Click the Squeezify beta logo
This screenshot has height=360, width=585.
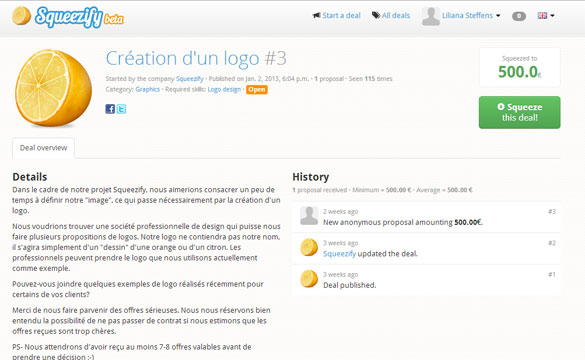coord(68,17)
